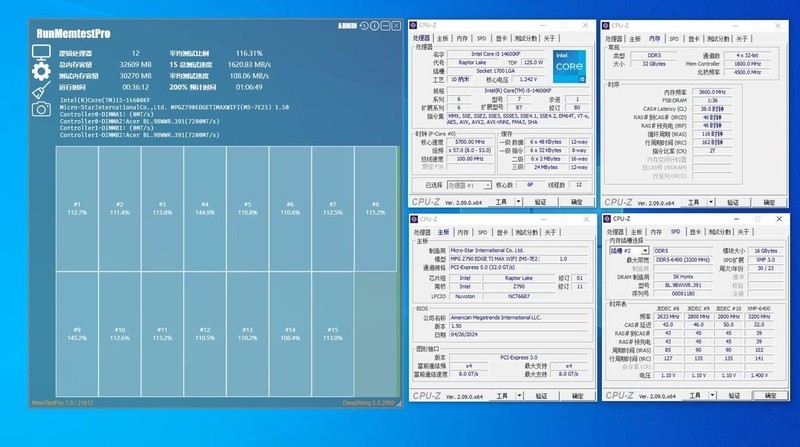Click the 1.400 V XMP voltage cell
This screenshot has height=447, width=800.
click(759, 375)
